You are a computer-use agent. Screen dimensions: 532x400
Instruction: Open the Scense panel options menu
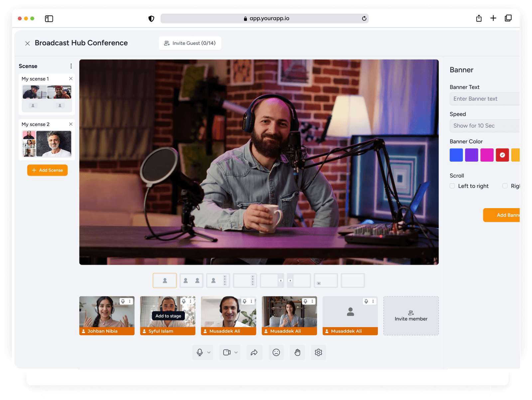[x=71, y=66]
